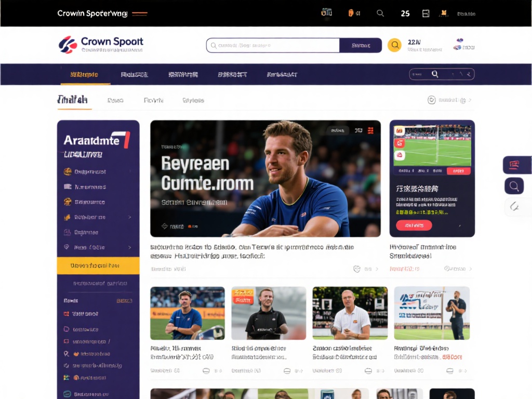Click the floating red flag icon on the right edge
Image resolution: width=532 pixels, height=399 pixels.
click(514, 165)
